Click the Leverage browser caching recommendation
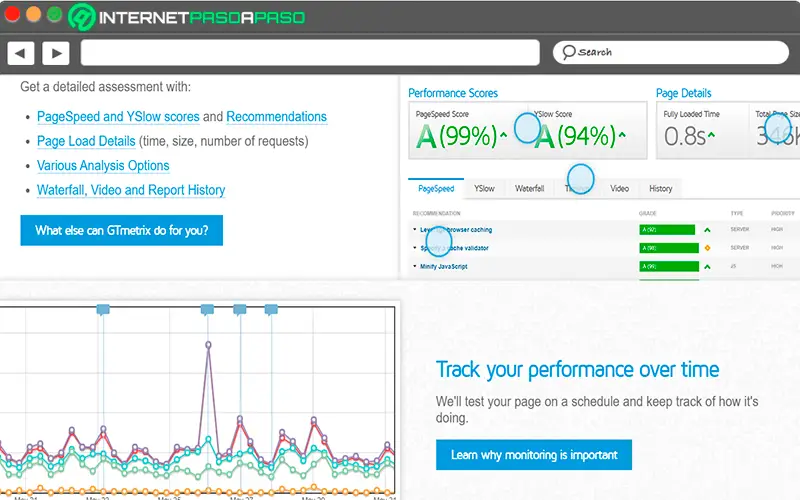800x500 pixels. (x=456, y=230)
